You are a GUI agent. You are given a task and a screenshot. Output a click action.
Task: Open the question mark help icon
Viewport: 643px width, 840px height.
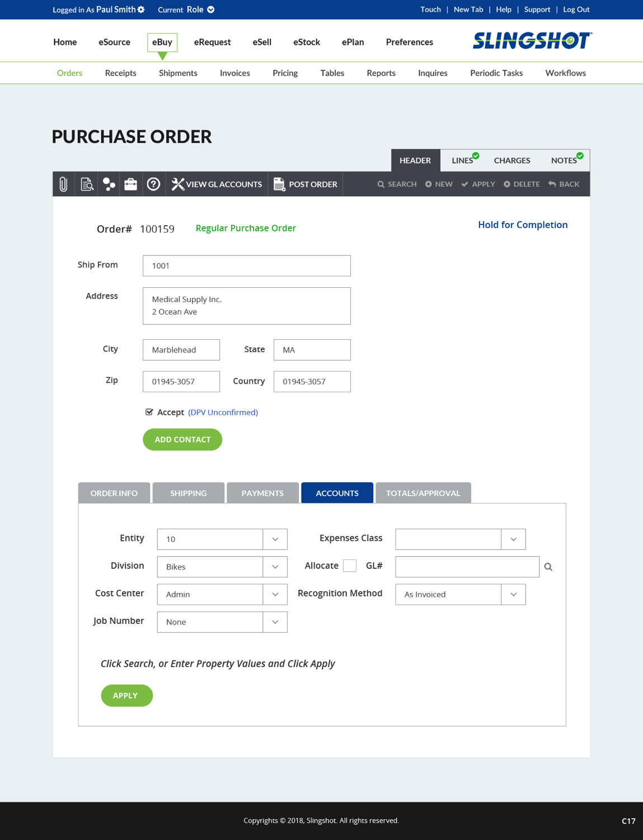(153, 184)
